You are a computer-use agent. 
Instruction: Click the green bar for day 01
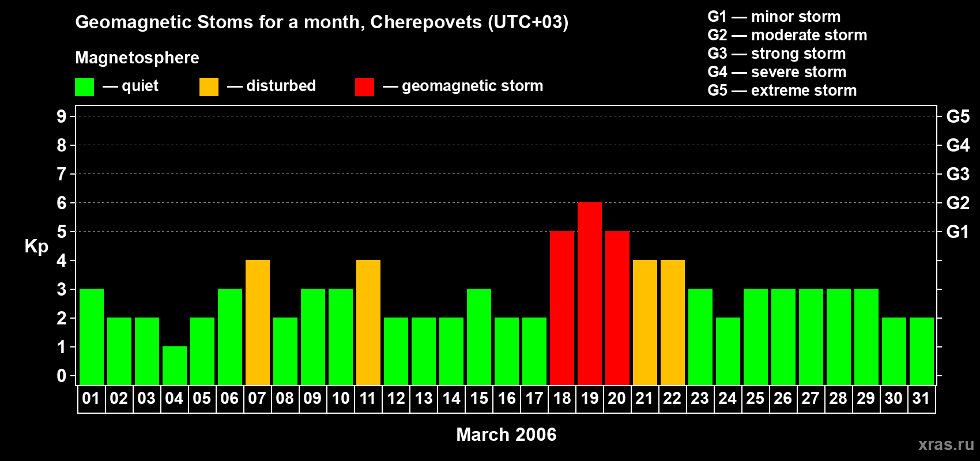tap(91, 337)
